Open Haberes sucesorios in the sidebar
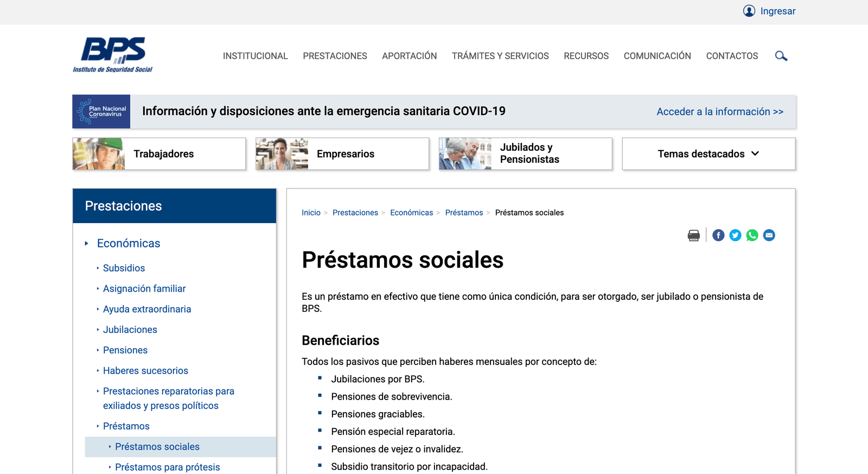Image resolution: width=868 pixels, height=474 pixels. (x=145, y=371)
